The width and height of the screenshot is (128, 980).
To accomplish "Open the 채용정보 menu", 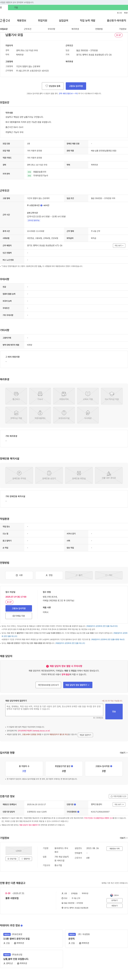I will point(22,21).
